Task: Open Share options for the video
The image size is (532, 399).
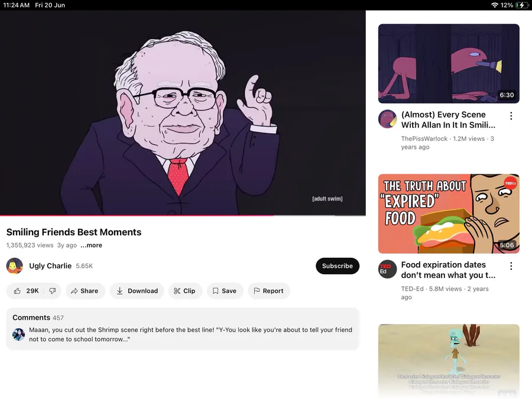Action: tap(85, 291)
